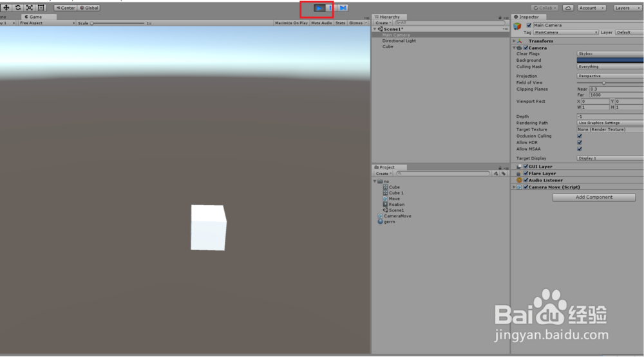Viewport: 644px width, 357px height.
Task: Toggle the Main Camera active checkbox
Action: pyautogui.click(x=529, y=26)
